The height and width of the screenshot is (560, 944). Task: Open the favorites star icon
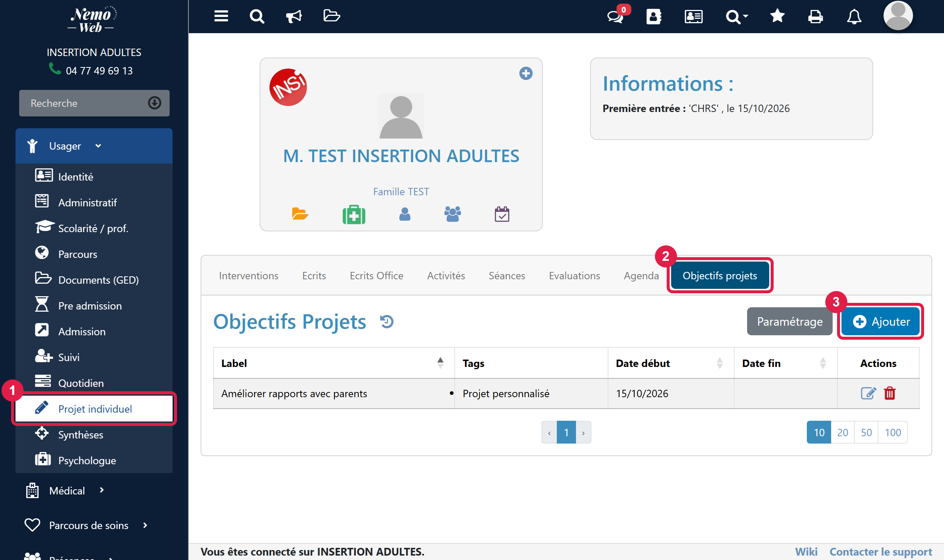[x=777, y=16]
